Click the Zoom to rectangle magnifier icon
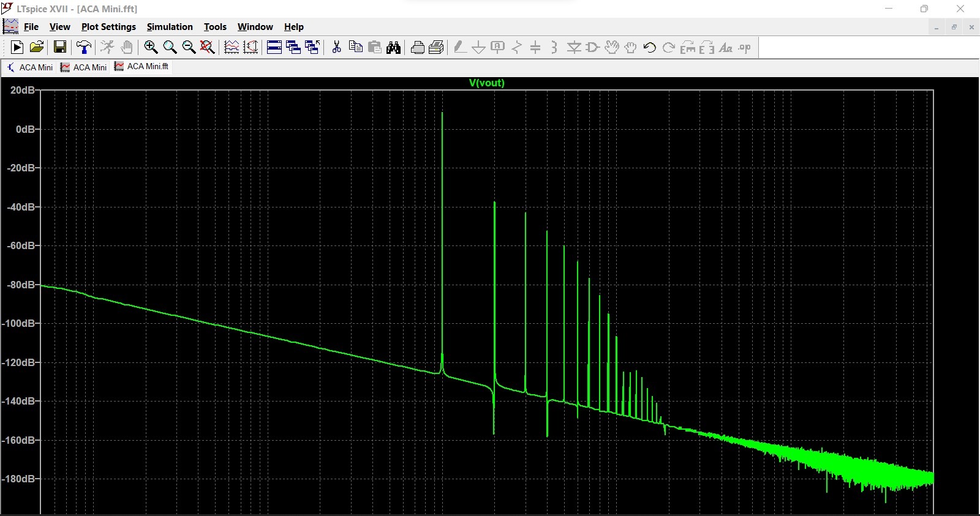The width and height of the screenshot is (980, 516). pyautogui.click(x=170, y=47)
